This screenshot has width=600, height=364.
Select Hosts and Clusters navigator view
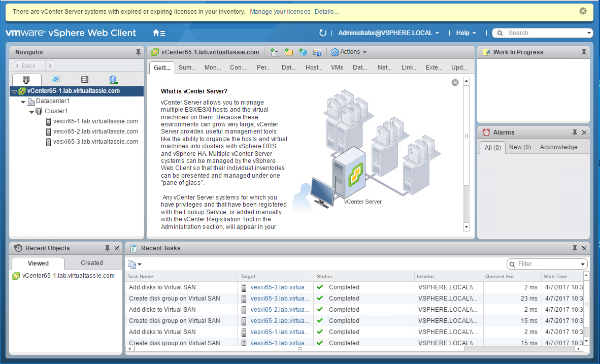(26, 79)
